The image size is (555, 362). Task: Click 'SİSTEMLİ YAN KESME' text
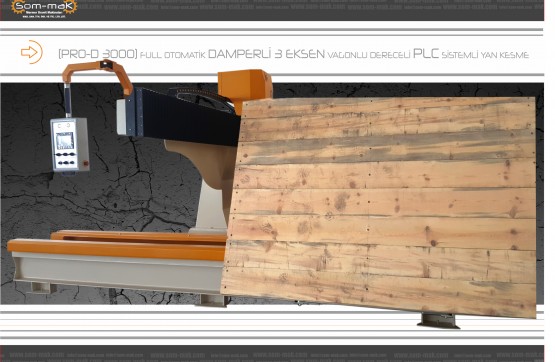(x=485, y=55)
